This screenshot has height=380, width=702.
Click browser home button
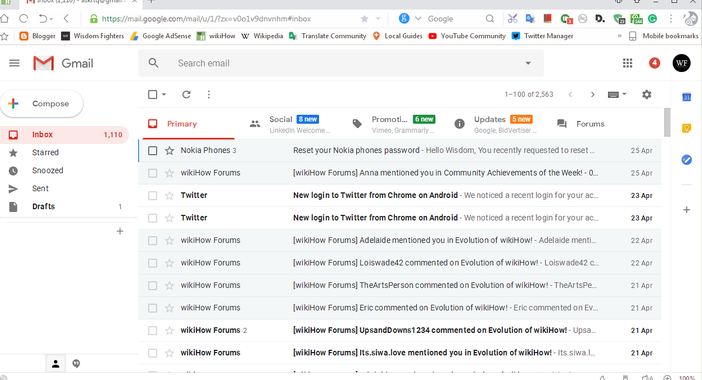click(4, 18)
